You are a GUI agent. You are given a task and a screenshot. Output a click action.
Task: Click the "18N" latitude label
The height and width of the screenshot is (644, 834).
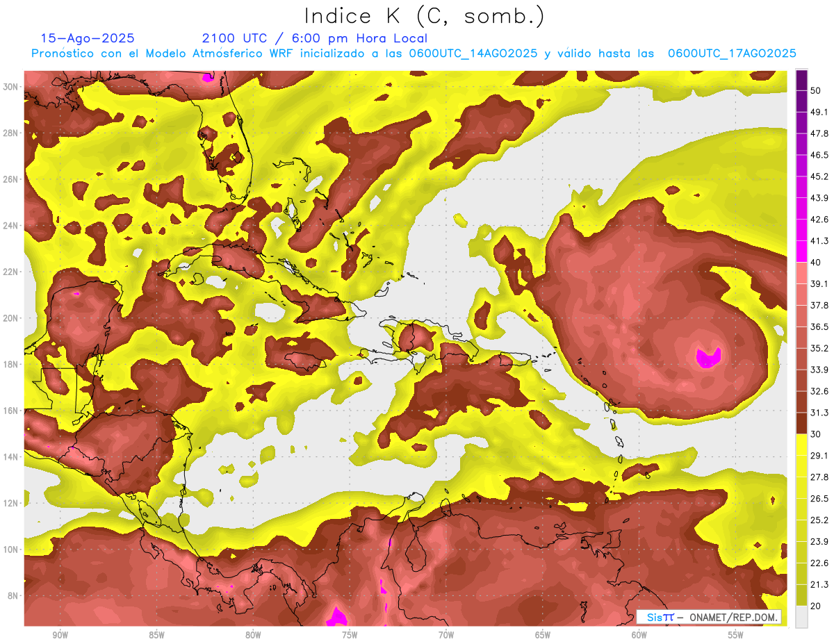11,364
